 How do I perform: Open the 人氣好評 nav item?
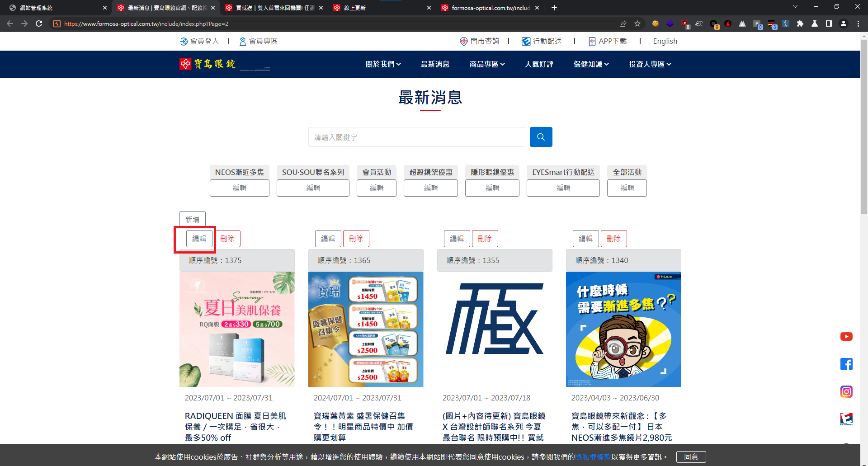[539, 64]
